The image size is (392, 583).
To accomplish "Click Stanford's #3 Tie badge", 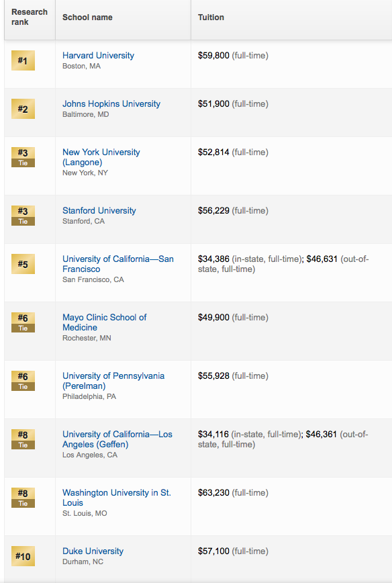I will (23, 216).
